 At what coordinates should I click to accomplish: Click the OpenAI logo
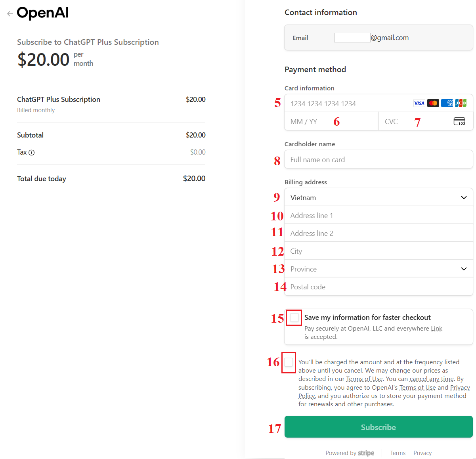(43, 13)
